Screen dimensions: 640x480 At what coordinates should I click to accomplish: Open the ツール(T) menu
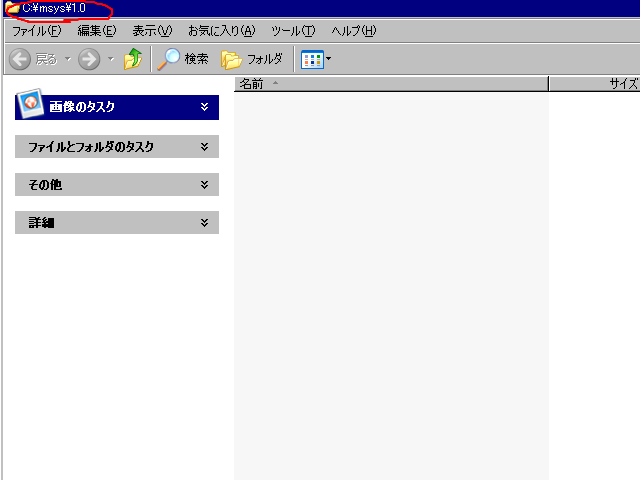coord(293,31)
